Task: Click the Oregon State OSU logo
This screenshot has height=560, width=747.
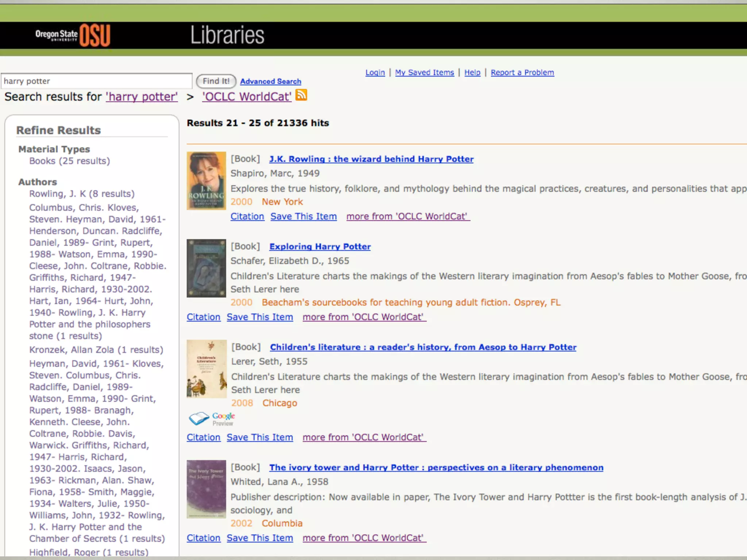Action: (73, 35)
